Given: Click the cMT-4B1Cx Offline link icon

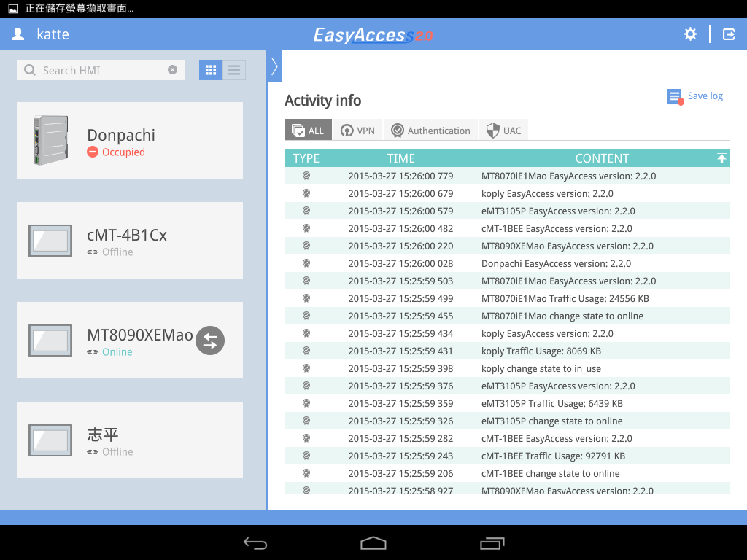Looking at the screenshot, I should click(x=93, y=252).
